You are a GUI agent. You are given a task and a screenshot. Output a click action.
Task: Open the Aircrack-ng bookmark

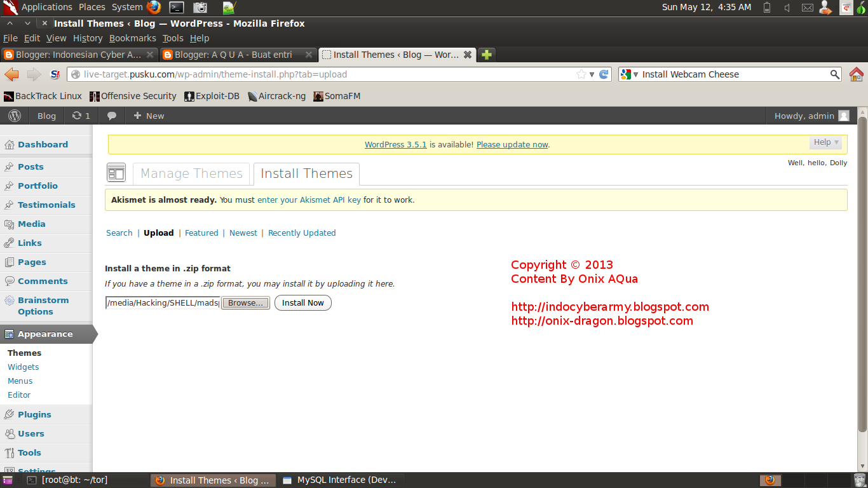(x=276, y=96)
